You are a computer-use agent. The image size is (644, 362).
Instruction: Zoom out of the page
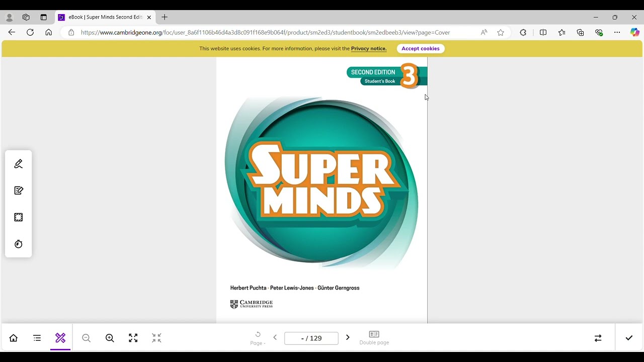pyautogui.click(x=86, y=338)
